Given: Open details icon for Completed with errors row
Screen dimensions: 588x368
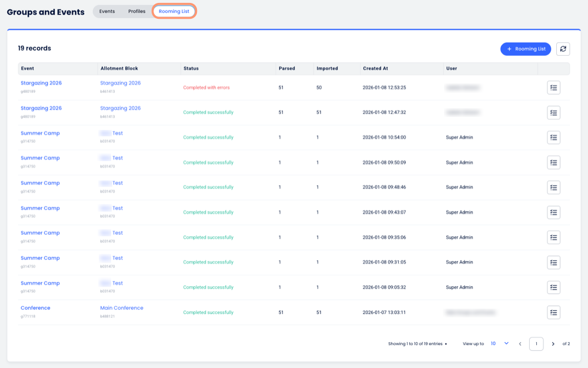Looking at the screenshot, I should coord(553,88).
